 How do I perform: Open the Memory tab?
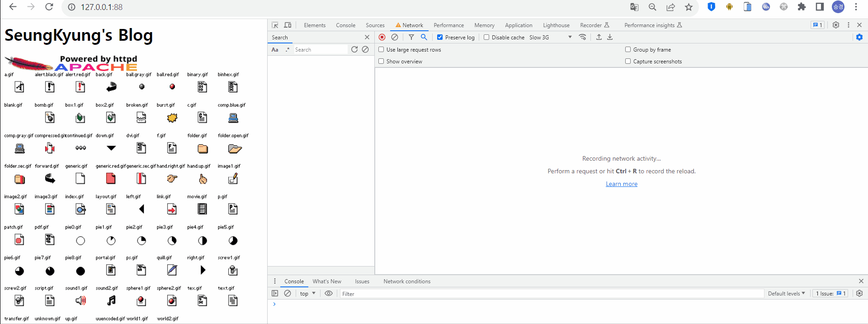pos(484,25)
